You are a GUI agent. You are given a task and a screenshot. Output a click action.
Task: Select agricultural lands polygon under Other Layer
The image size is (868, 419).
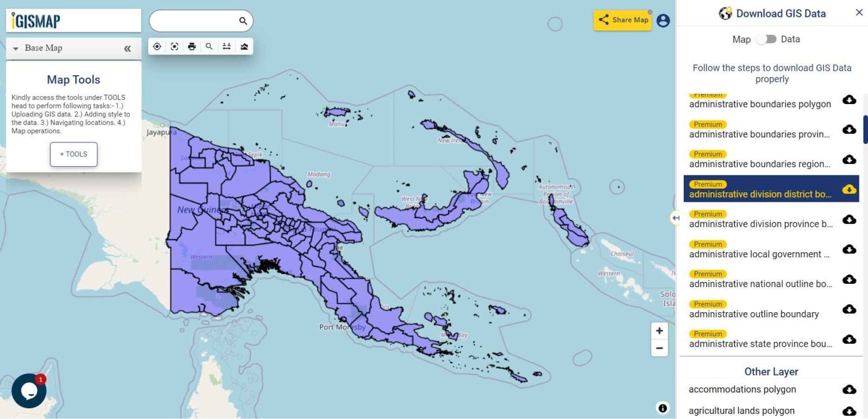click(x=741, y=411)
